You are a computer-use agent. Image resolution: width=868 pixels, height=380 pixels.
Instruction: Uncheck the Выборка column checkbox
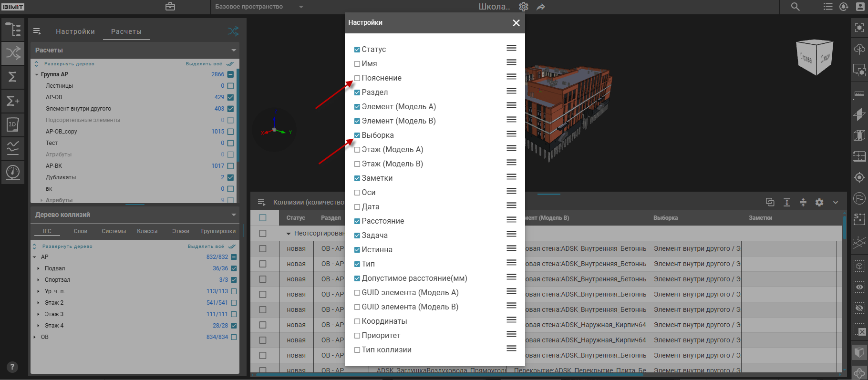[x=357, y=135]
